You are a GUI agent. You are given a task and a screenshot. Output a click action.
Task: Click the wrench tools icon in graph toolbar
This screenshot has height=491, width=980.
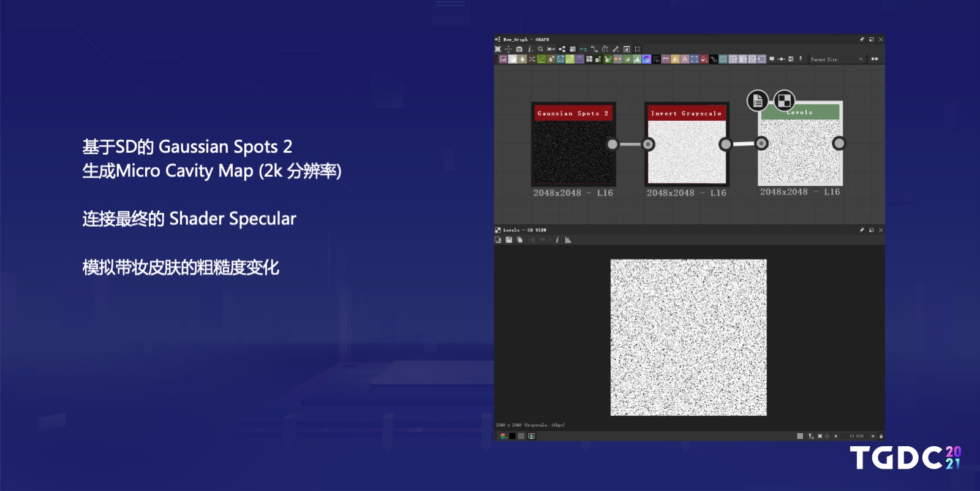[616, 49]
